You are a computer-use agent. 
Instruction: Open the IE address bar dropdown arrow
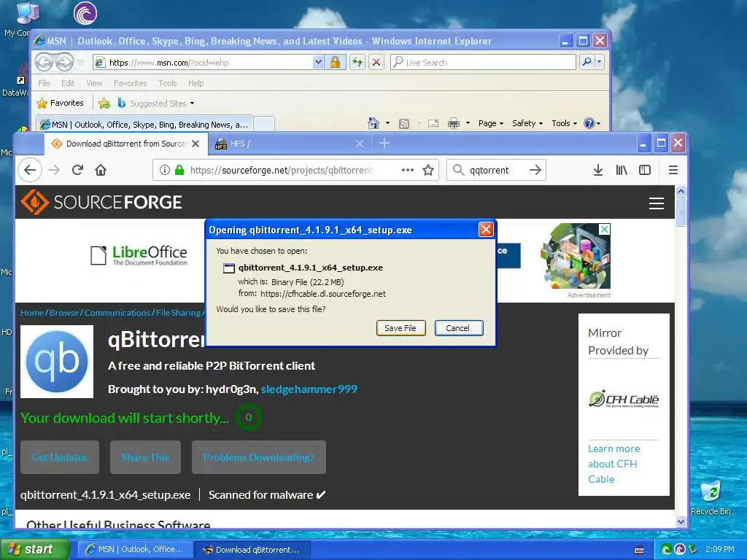click(318, 63)
